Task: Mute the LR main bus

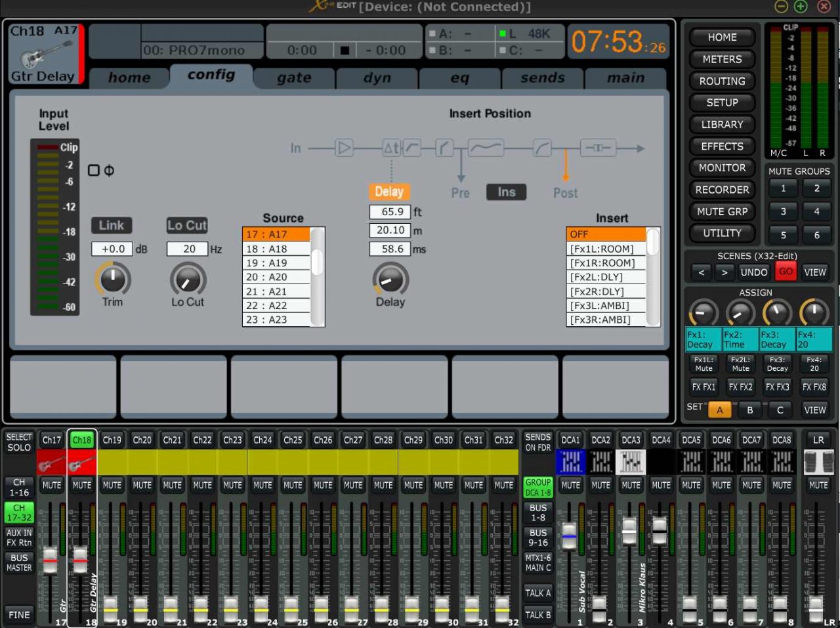Action: click(818, 485)
